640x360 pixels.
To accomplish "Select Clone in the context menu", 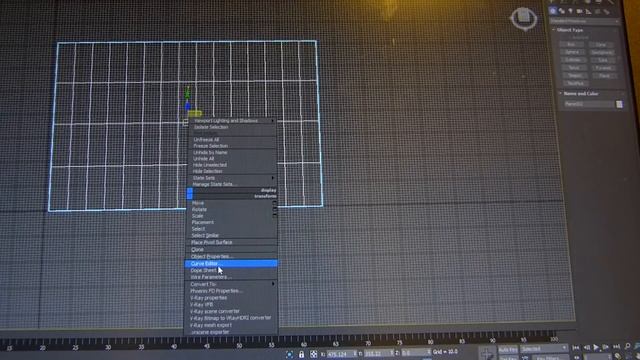I will [x=232, y=249].
